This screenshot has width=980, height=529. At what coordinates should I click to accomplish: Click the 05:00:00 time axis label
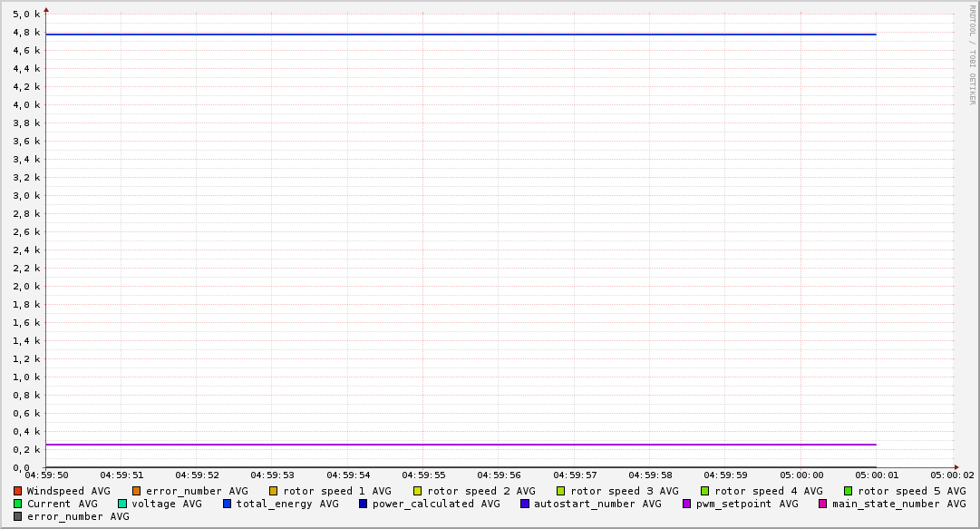802,475
